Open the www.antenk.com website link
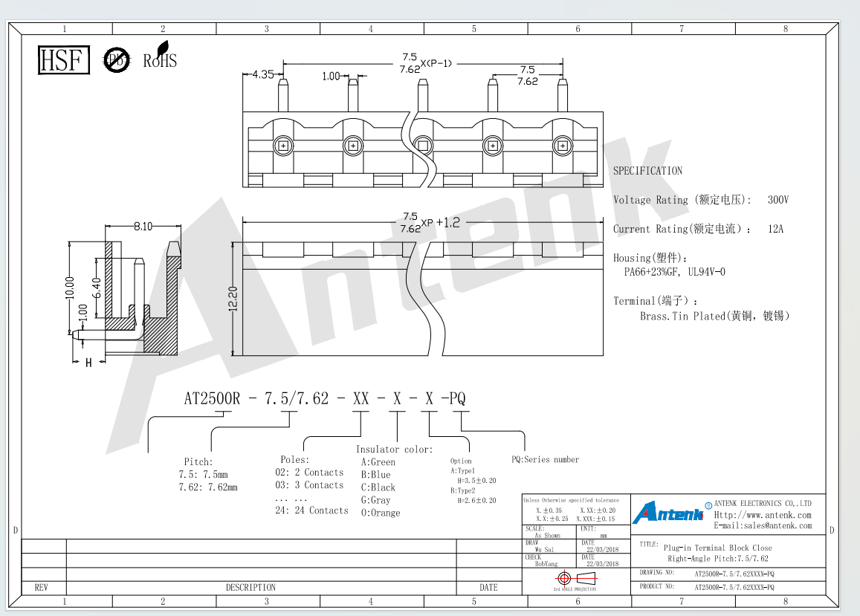Image resolution: width=860 pixels, height=616 pixels. pos(763,515)
